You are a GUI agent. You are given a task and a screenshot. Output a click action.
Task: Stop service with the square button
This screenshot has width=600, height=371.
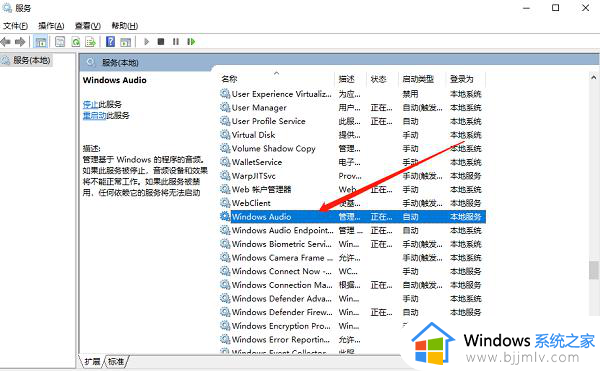(161, 41)
